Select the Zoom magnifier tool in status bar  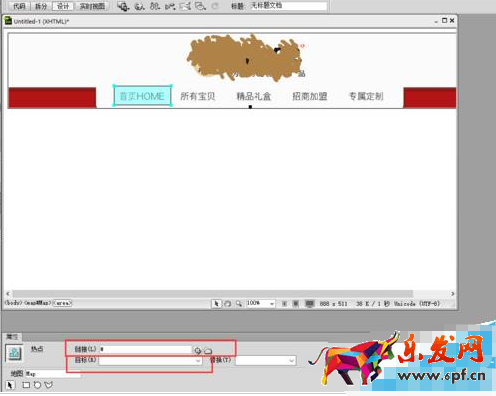coord(239,304)
